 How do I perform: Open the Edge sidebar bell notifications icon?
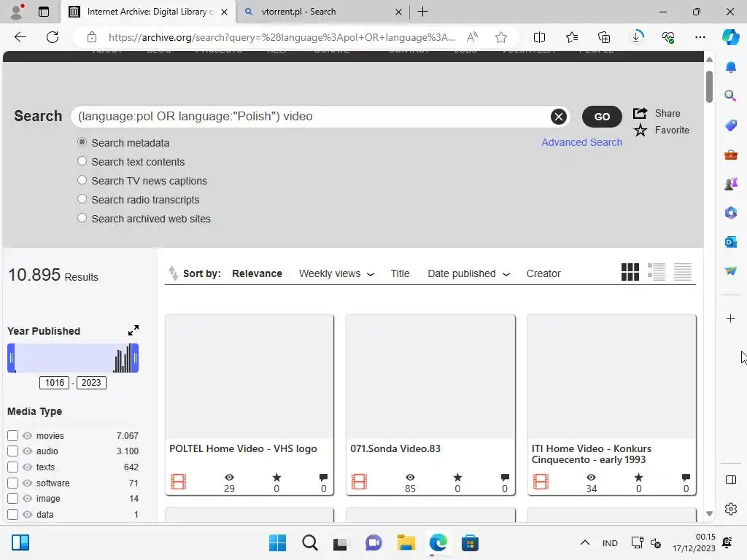[x=730, y=67]
